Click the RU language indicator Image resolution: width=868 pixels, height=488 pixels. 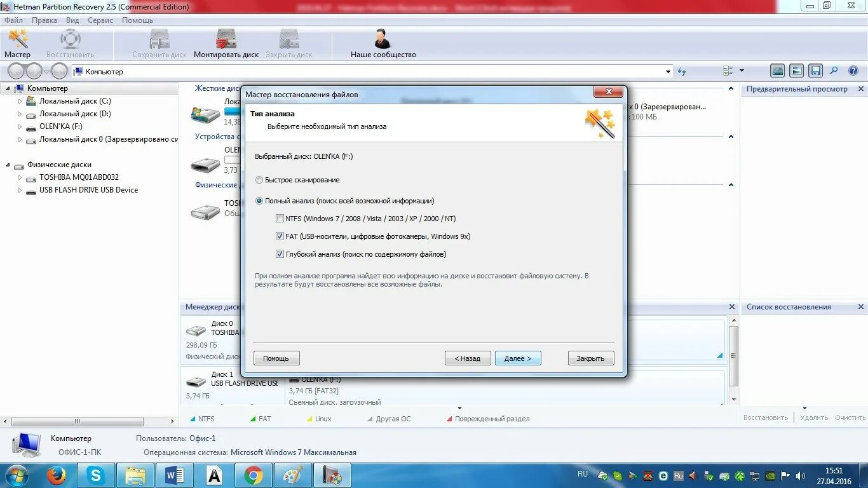[583, 474]
